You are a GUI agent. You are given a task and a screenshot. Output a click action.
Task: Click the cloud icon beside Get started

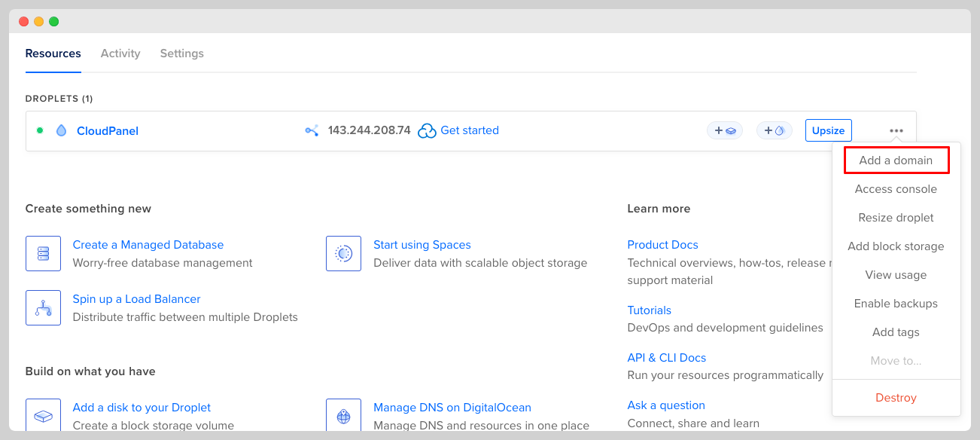pyautogui.click(x=427, y=131)
